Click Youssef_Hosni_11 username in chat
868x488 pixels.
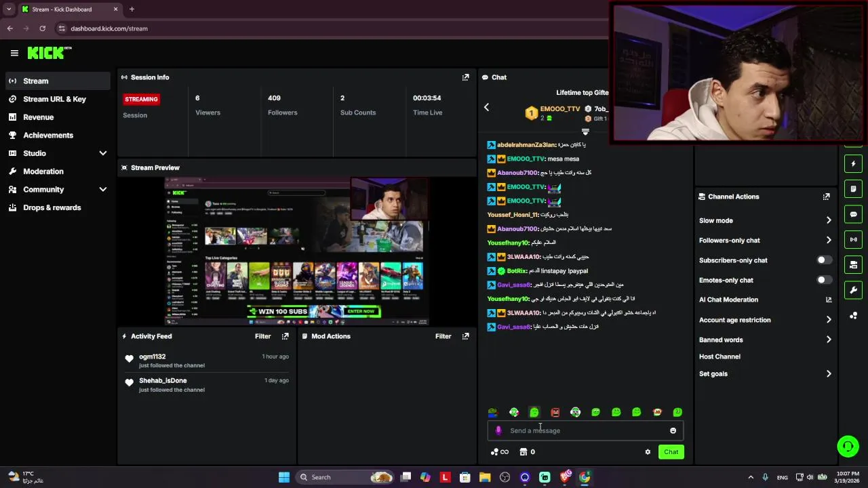click(512, 215)
